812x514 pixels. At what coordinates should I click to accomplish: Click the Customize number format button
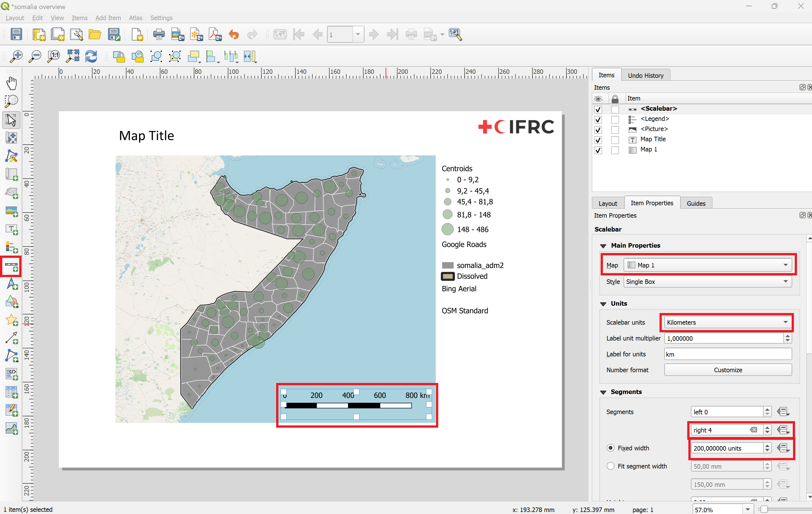point(728,370)
